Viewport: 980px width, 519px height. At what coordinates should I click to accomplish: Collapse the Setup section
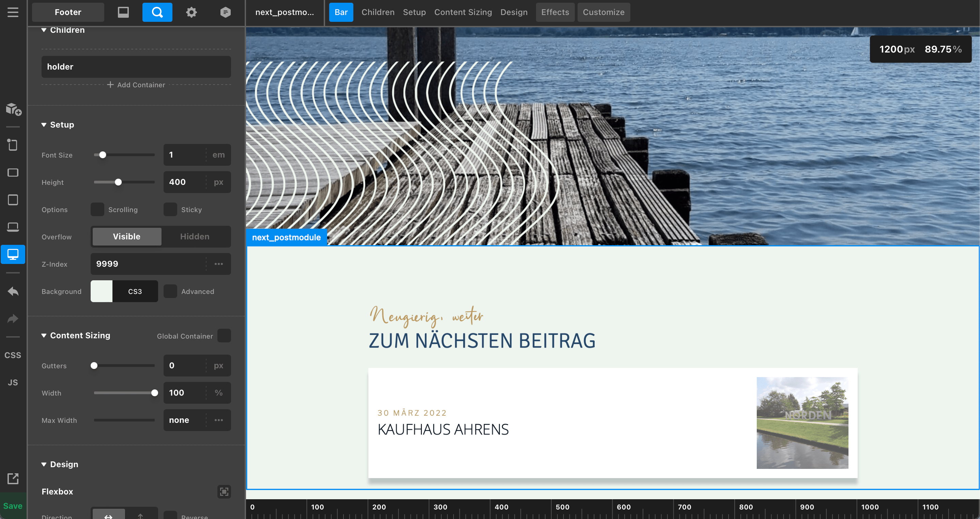click(44, 125)
